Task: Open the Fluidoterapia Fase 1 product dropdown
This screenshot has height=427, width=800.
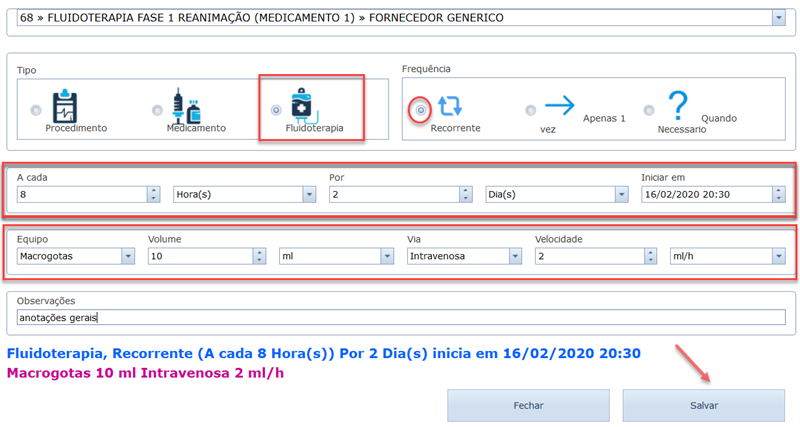Action: [x=779, y=18]
